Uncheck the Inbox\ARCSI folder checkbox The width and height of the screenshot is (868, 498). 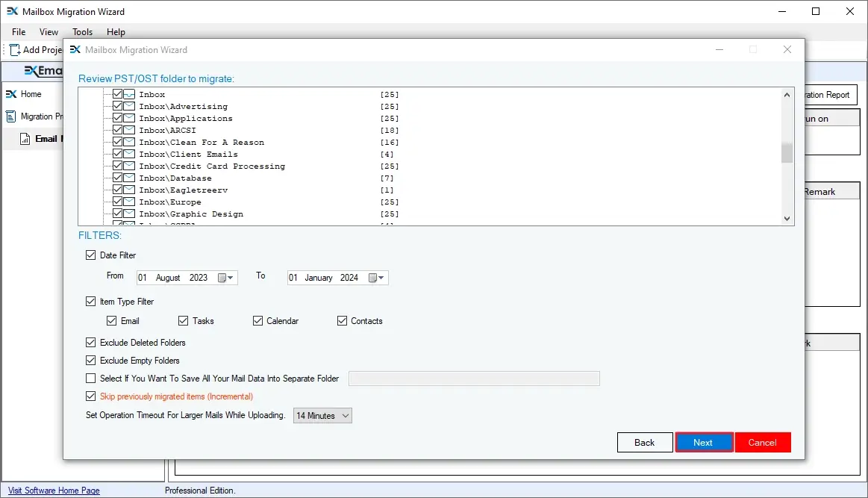pos(117,131)
